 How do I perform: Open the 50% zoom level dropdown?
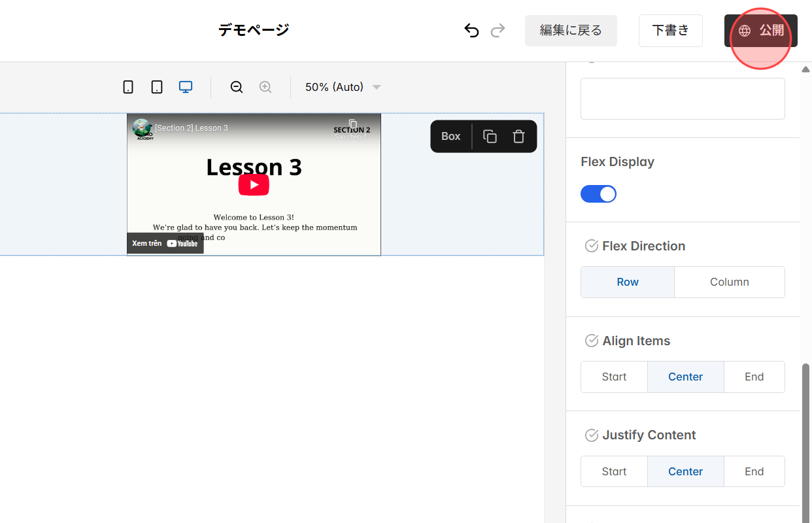pyautogui.click(x=341, y=86)
